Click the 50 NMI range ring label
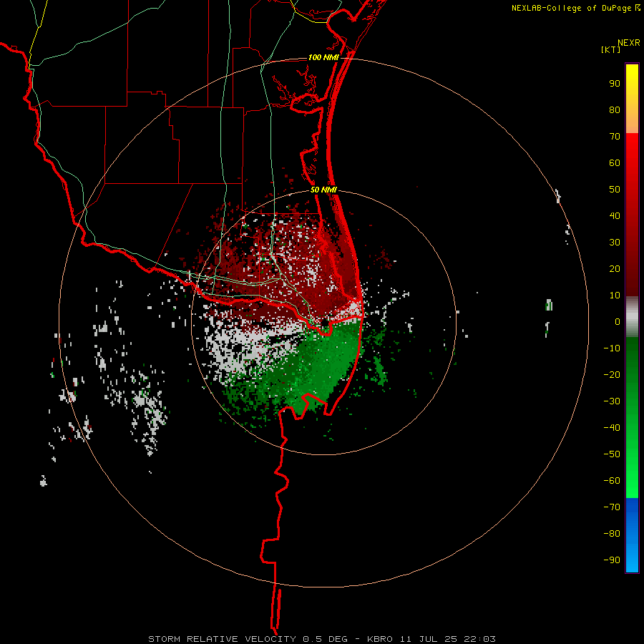The image size is (644, 644). (323, 190)
